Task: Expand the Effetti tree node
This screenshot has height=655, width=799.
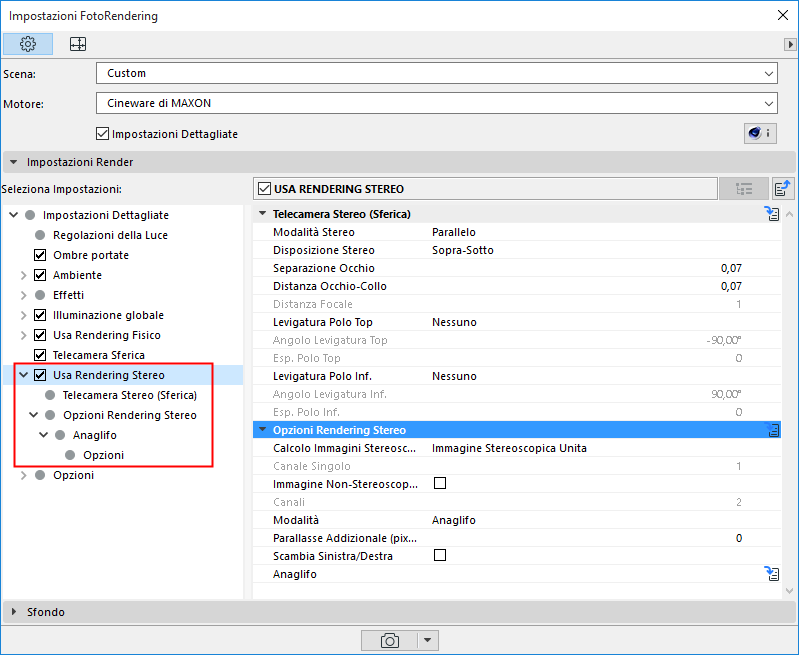Action: click(x=23, y=295)
